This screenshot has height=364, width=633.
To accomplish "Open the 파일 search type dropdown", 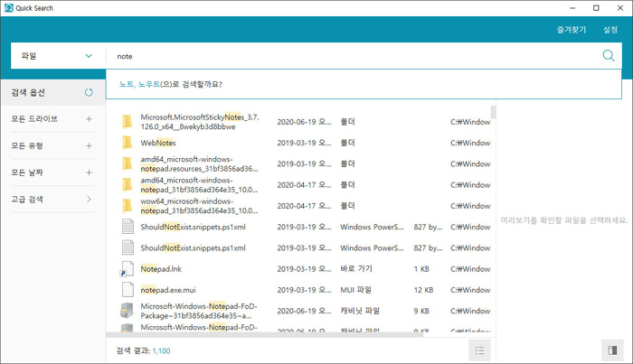I will [x=58, y=56].
